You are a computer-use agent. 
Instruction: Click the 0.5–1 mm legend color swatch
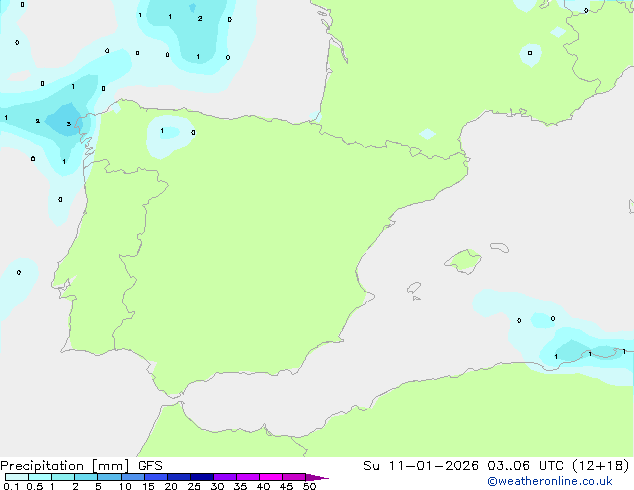point(40,477)
